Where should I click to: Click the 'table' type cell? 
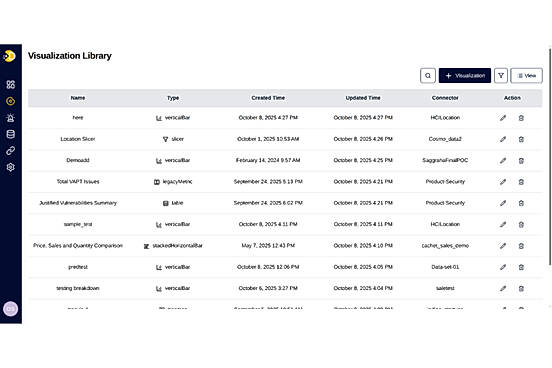(x=173, y=203)
